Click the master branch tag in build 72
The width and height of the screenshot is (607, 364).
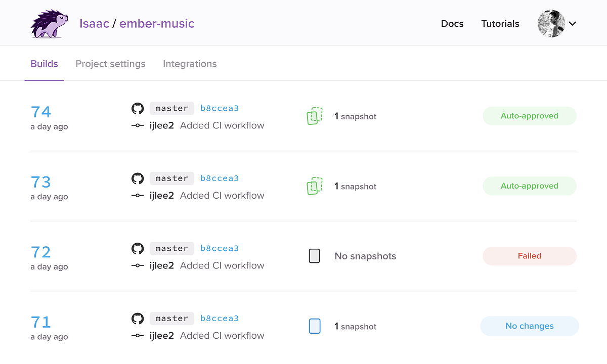(172, 248)
